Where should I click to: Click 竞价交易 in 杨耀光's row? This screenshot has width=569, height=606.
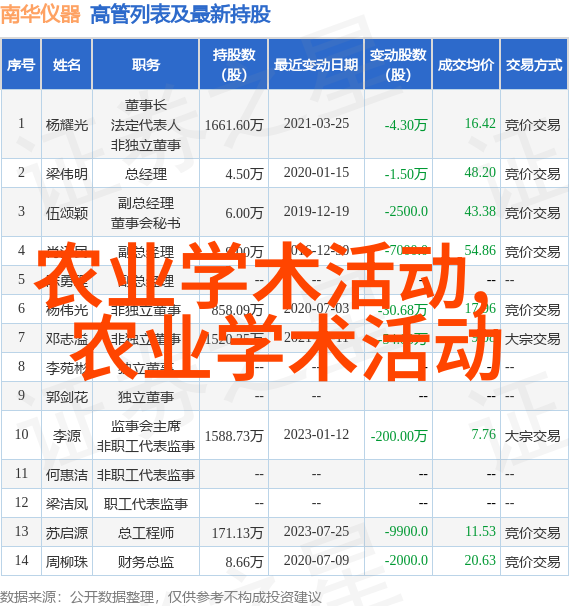pyautogui.click(x=533, y=125)
